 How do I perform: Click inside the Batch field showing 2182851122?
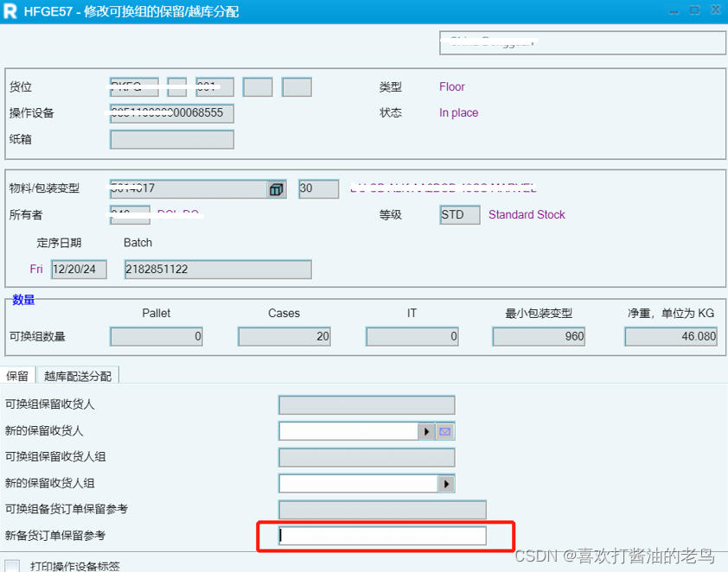(216, 269)
